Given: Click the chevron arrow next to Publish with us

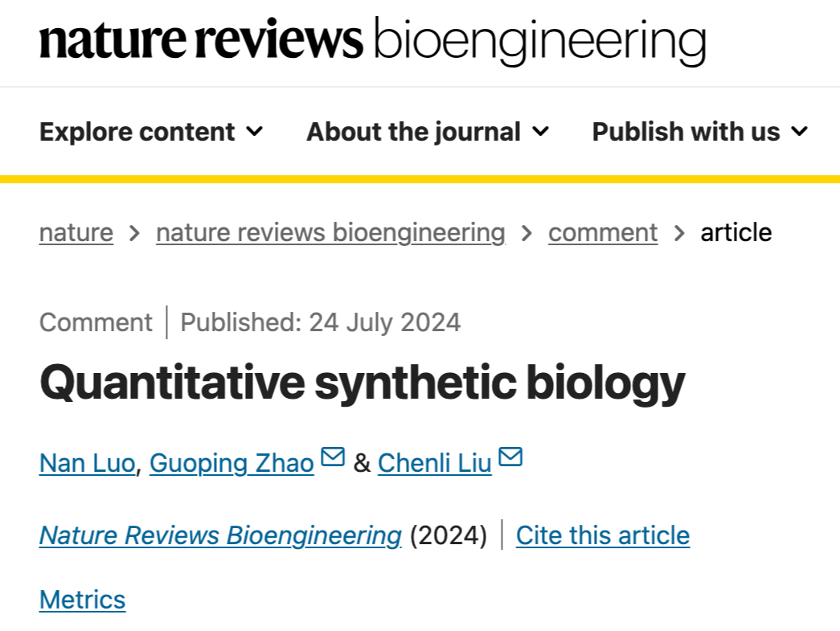Looking at the screenshot, I should click(x=799, y=131).
